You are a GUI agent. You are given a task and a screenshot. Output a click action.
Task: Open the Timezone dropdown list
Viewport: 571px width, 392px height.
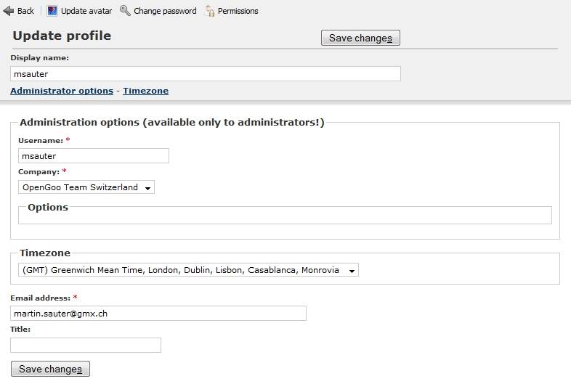(x=188, y=270)
